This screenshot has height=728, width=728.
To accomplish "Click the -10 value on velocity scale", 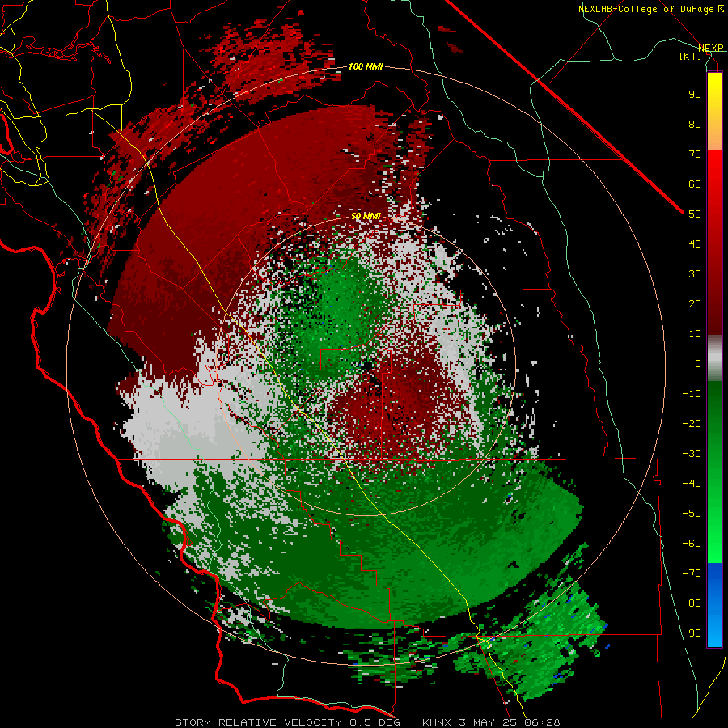I will 692,394.
